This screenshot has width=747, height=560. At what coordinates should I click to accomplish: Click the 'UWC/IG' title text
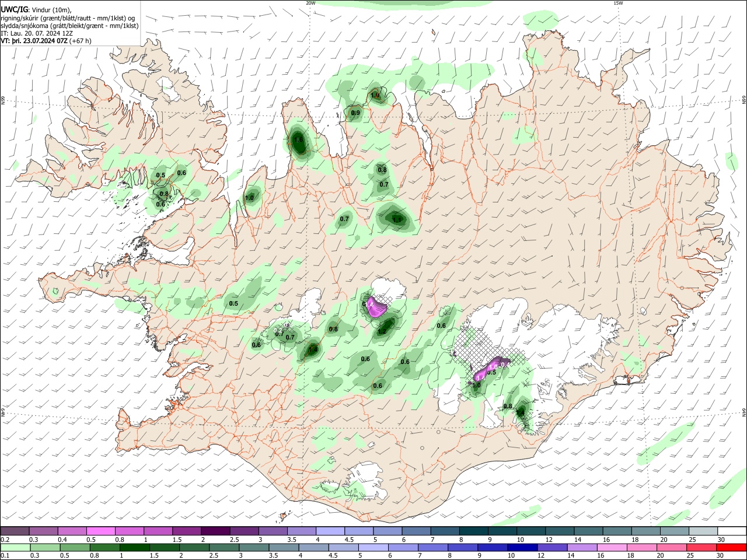pos(13,9)
